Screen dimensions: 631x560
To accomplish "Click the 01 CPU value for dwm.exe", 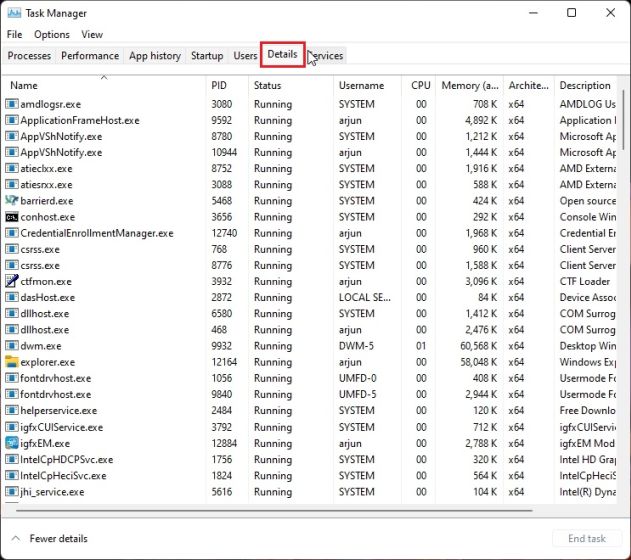I will [x=421, y=346].
